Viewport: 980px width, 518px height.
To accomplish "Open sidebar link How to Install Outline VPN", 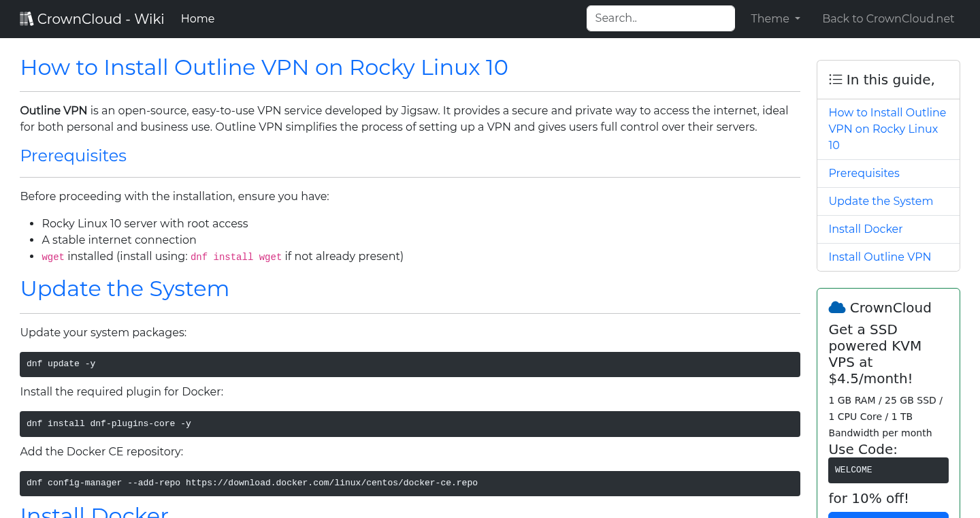I will click(x=887, y=129).
